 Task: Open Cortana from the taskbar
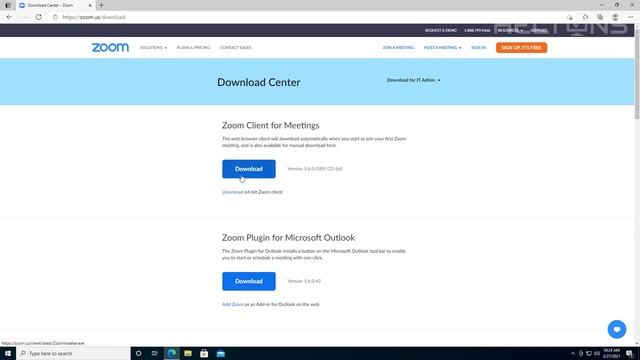[x=138, y=353]
